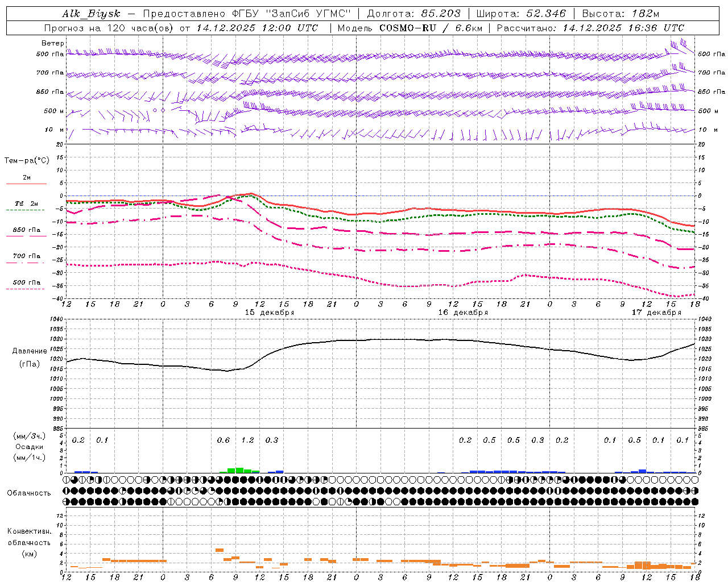
Task: Click the left "10 м" wind level label
Action: point(55,130)
